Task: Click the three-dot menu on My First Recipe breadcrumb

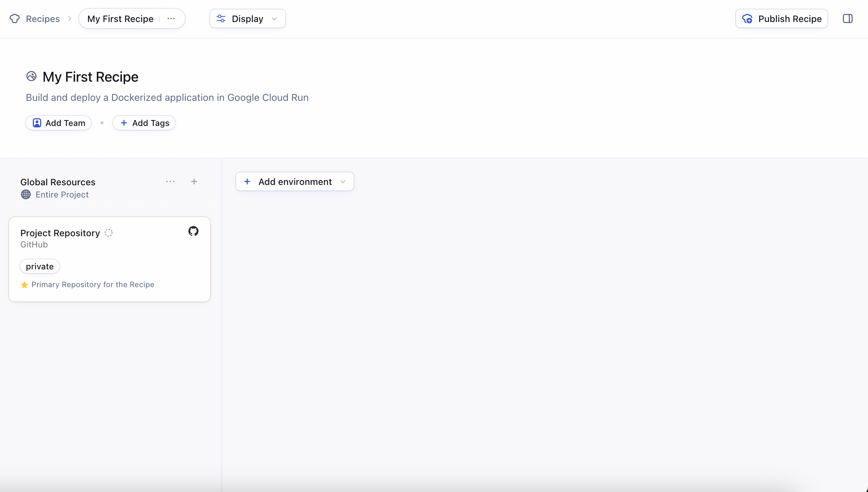Action: click(x=171, y=18)
